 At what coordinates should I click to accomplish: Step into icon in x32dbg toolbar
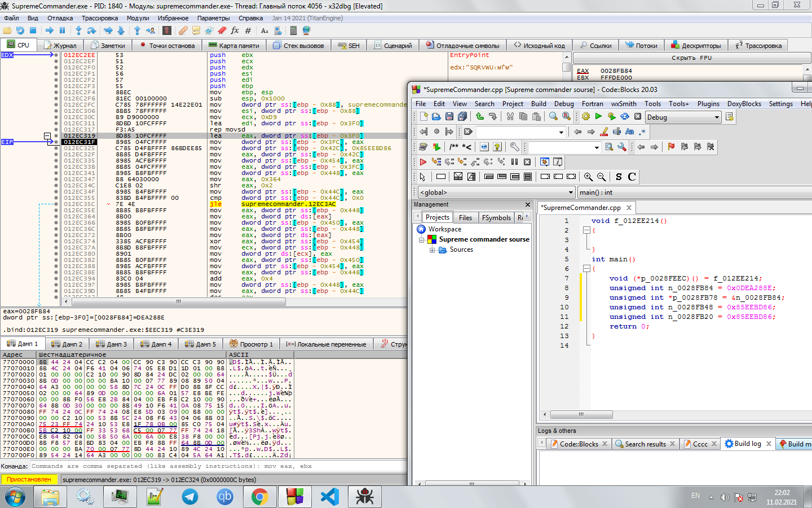(x=78, y=30)
